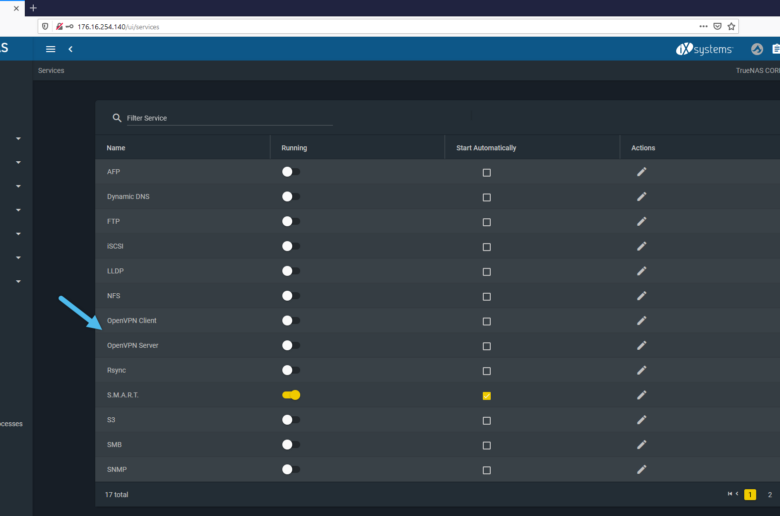
Task: Turn on the NFS running switch
Action: pyautogui.click(x=291, y=296)
